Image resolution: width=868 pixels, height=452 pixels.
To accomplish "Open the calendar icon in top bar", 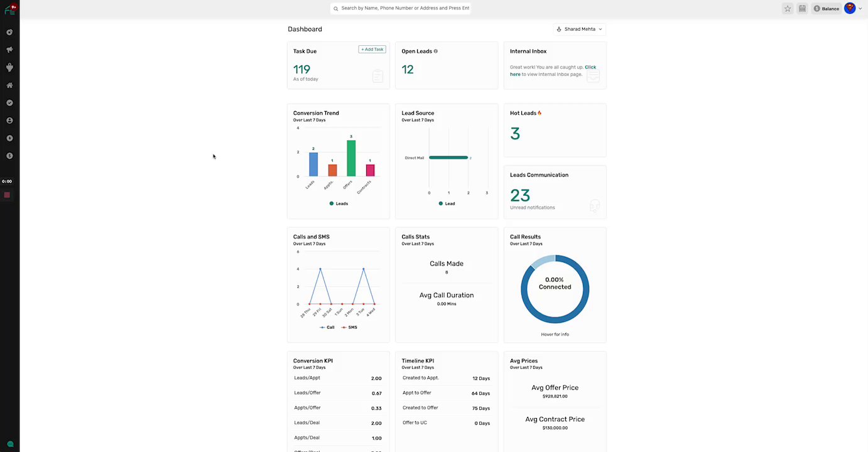I will point(802,9).
